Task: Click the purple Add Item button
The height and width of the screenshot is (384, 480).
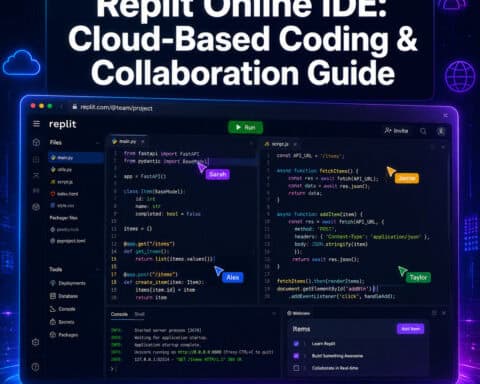Action: 411,329
